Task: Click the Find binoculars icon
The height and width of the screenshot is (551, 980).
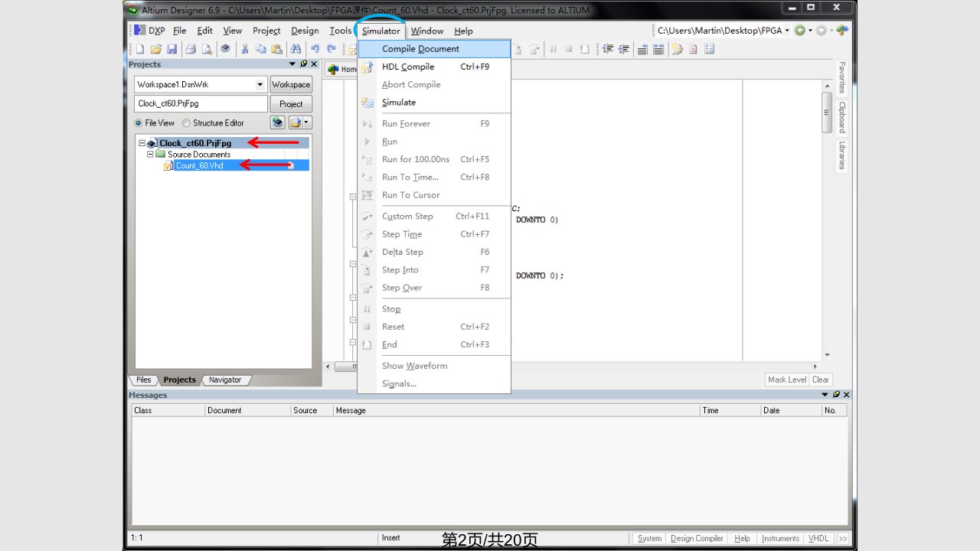Action: pos(296,49)
